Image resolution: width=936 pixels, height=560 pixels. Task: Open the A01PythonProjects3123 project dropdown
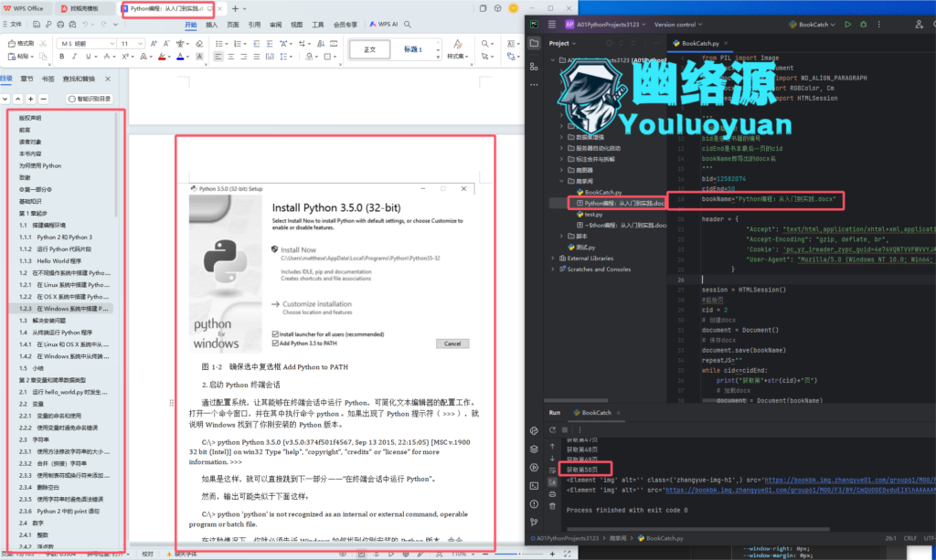605,25
